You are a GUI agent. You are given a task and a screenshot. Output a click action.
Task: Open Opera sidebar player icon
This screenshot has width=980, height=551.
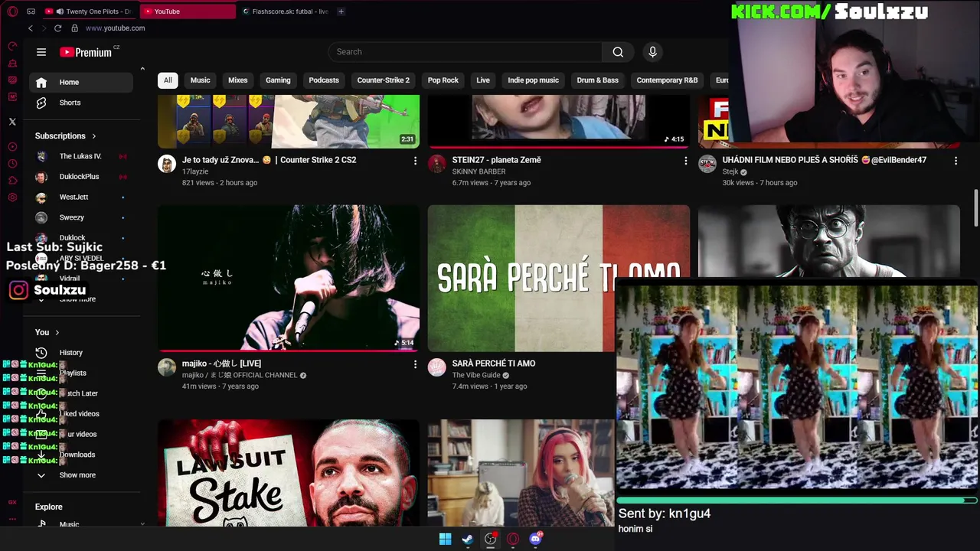[12, 147]
